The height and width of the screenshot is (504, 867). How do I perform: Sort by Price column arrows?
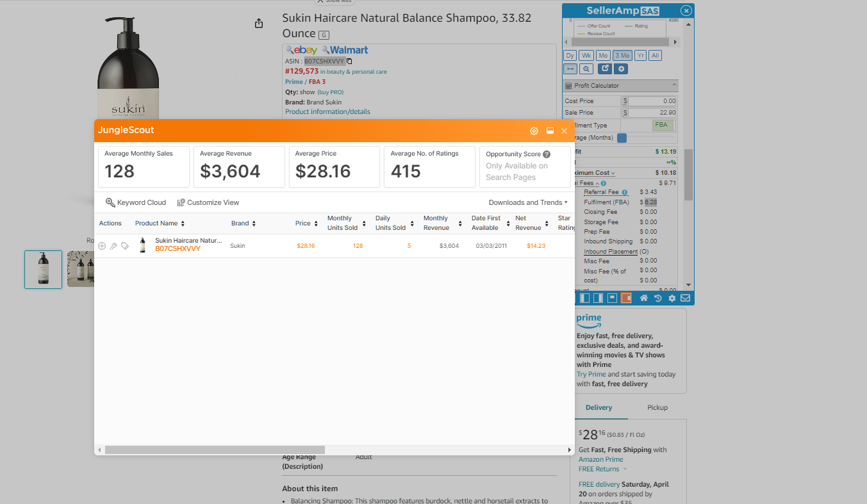316,224
